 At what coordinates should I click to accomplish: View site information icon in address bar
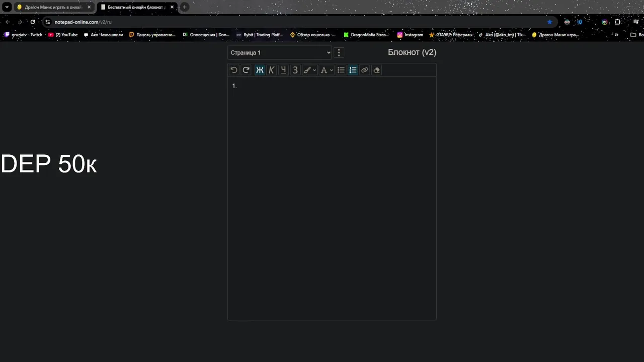point(48,22)
